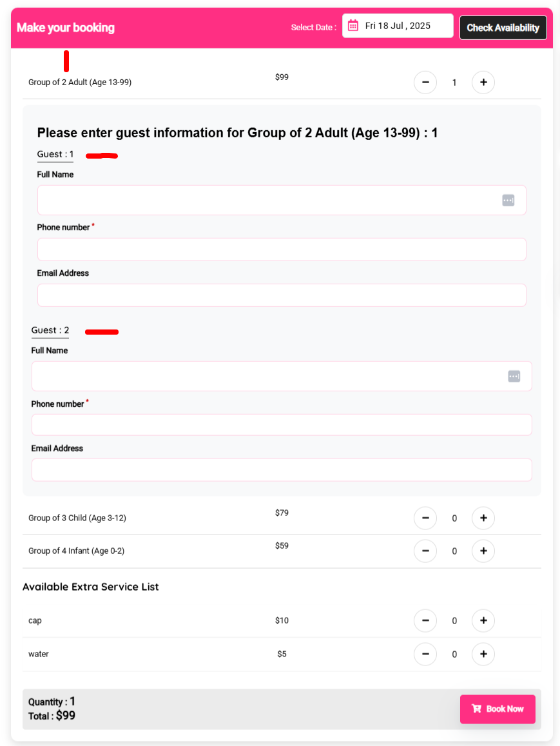Focus Guest 1 Email Address field
The image size is (560, 746).
pos(282,295)
